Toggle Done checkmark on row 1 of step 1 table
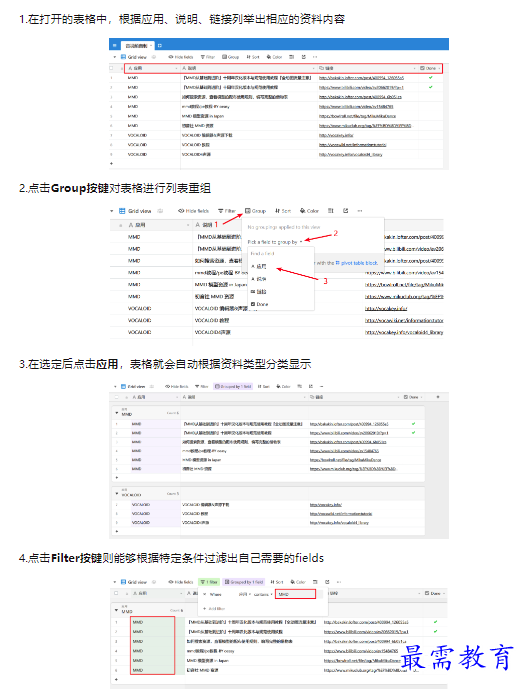522x689 pixels. click(x=431, y=78)
